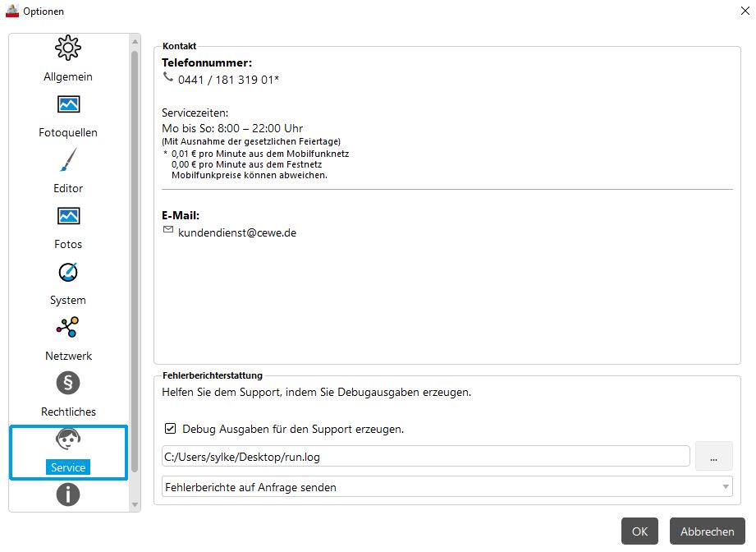The height and width of the screenshot is (552, 756).
Task: Click the e-mail envelope icon
Action: [167, 230]
